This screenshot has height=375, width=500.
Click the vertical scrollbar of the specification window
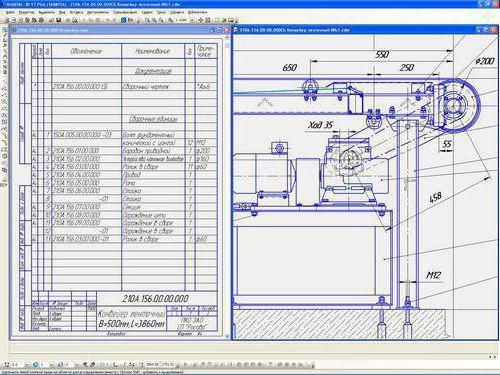pyautogui.click(x=228, y=187)
